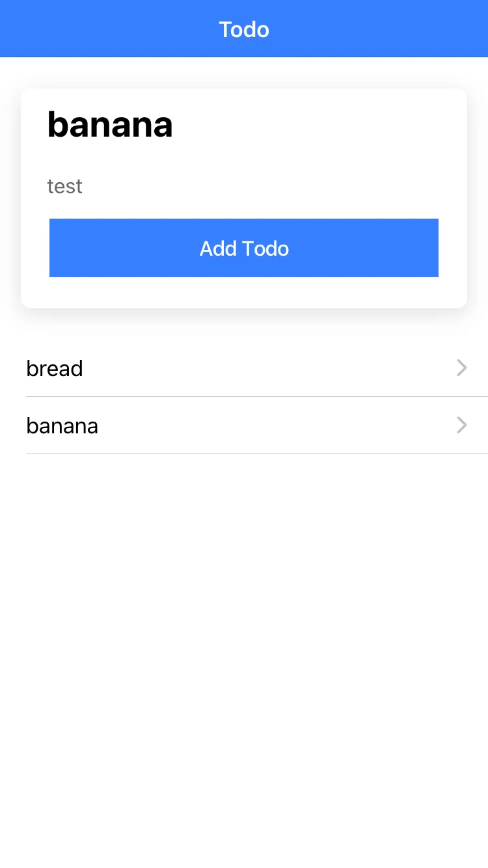
Task: Click empty middle space of bread row
Action: (x=260, y=368)
